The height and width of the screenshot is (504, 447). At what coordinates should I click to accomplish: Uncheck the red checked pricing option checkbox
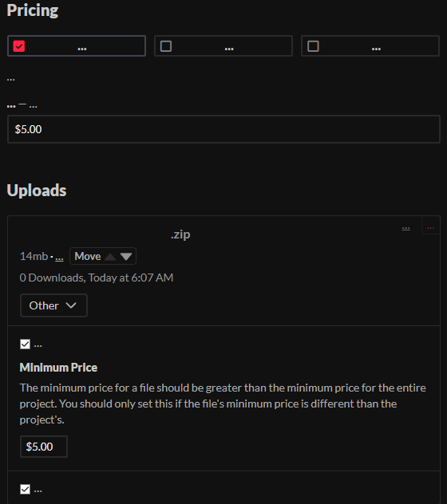19,46
